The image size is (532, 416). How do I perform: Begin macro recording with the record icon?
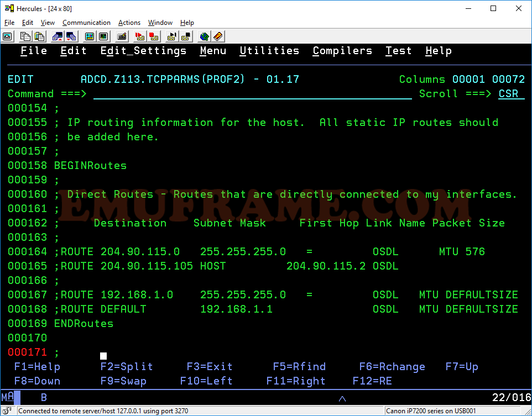click(x=139, y=36)
